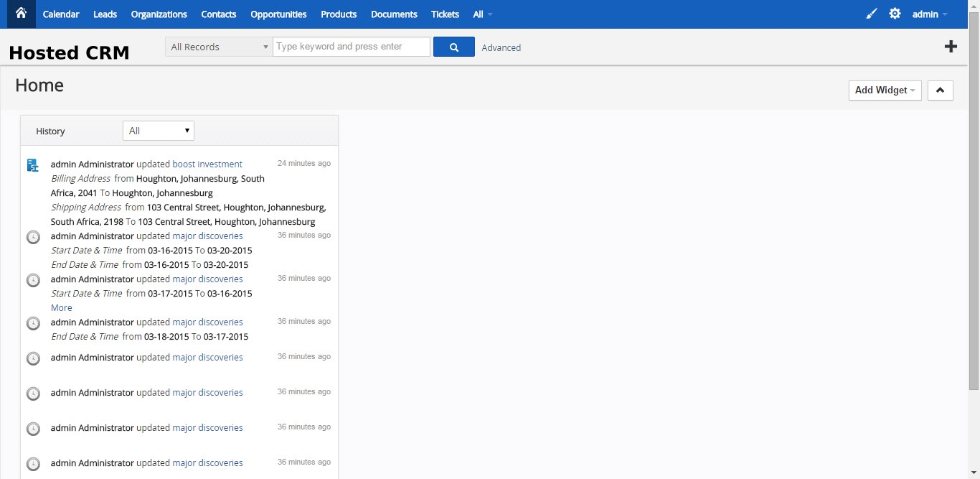980x479 pixels.
Task: Click the More link in history
Action: (62, 307)
